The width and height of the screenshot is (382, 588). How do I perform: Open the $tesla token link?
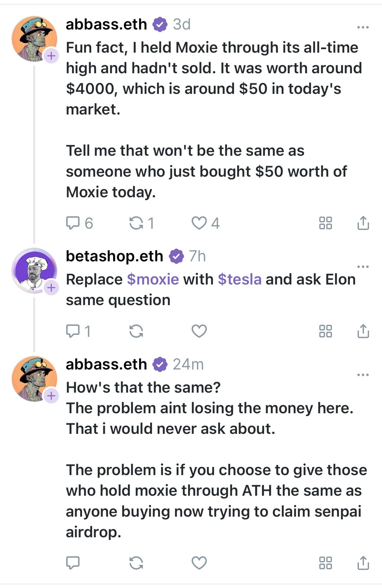pyautogui.click(x=239, y=279)
